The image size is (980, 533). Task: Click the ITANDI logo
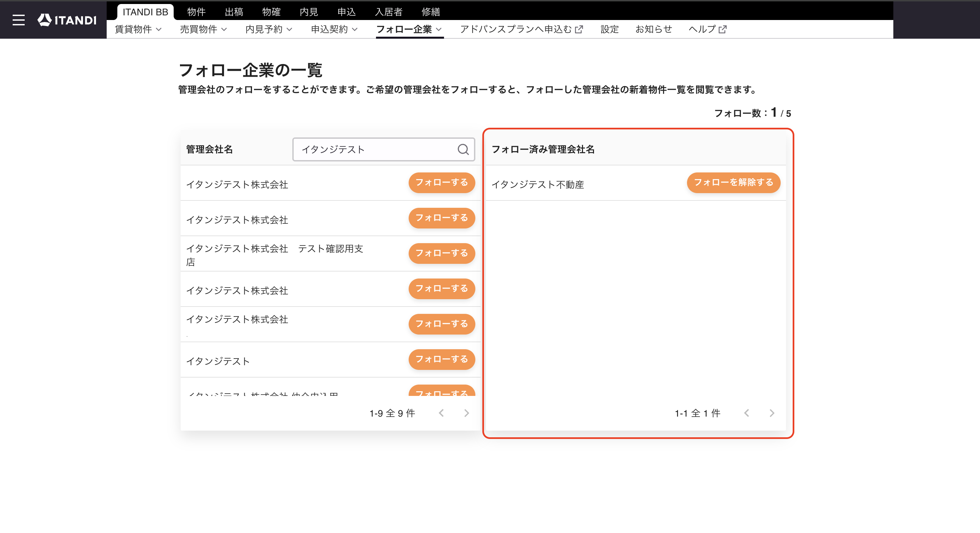pos(67,20)
